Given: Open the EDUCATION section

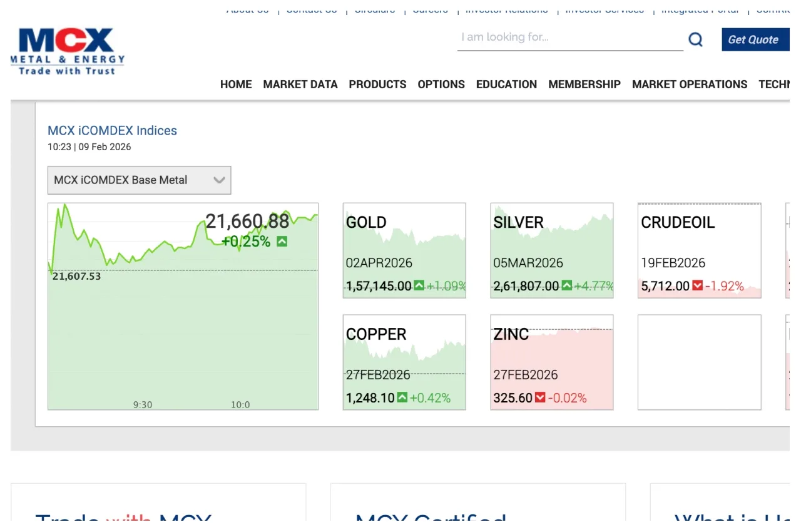Looking at the screenshot, I should pyautogui.click(x=506, y=84).
